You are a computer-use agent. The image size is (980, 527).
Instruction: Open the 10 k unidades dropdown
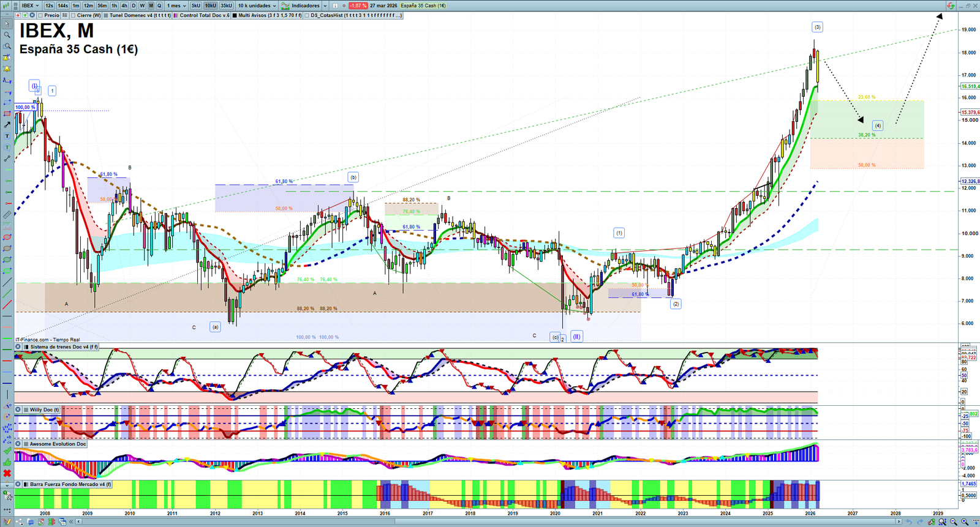[257, 6]
